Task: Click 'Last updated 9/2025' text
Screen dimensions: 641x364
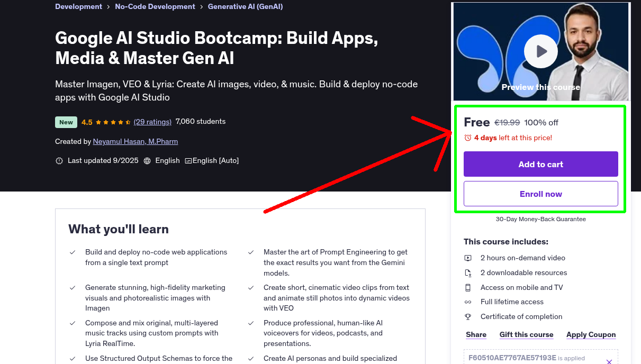Action: 103,161
